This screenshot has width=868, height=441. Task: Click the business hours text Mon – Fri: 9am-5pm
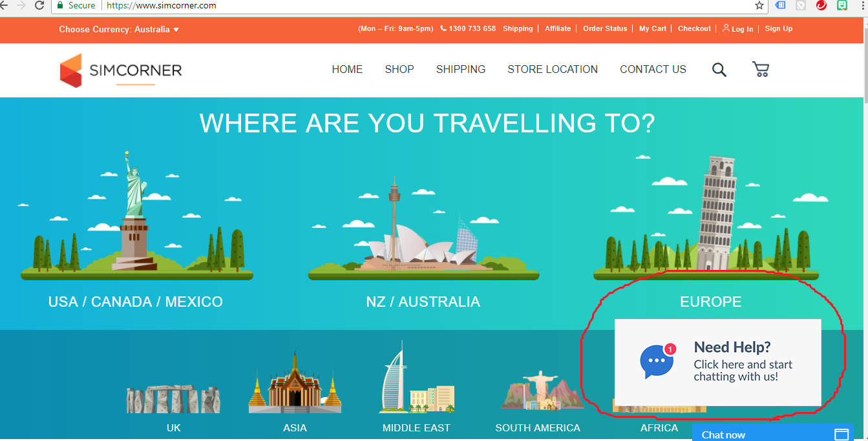pyautogui.click(x=396, y=28)
